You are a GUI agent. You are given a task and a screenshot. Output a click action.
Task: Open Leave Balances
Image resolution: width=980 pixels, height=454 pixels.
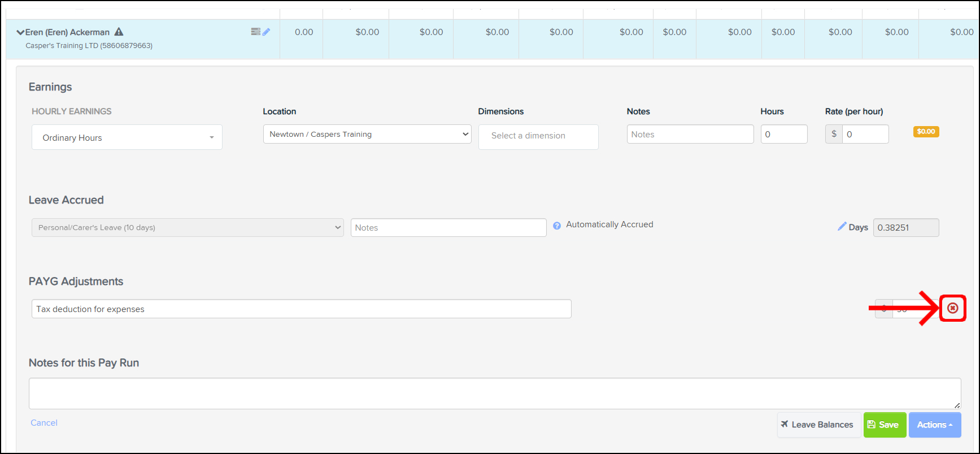coord(818,425)
